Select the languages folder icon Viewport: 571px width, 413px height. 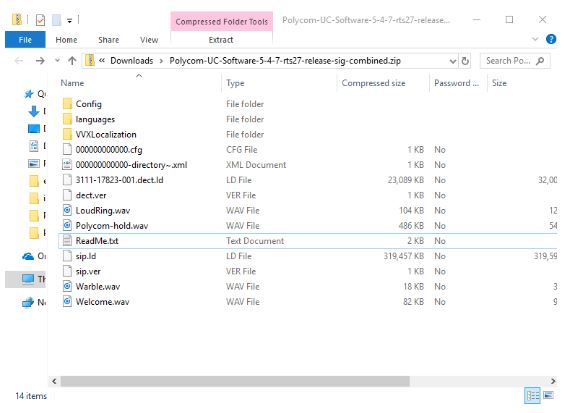[67, 119]
